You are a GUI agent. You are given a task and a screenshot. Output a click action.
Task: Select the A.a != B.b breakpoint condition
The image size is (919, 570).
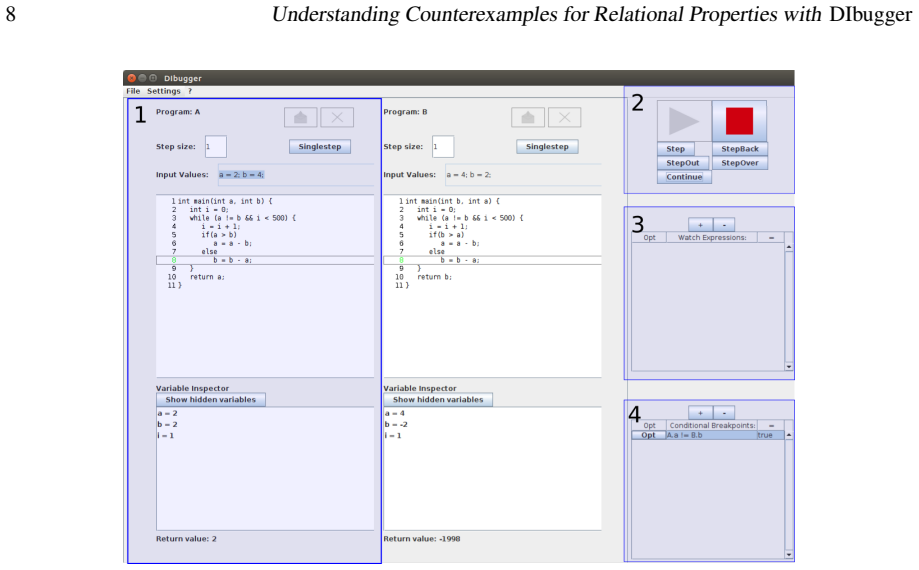click(711, 435)
